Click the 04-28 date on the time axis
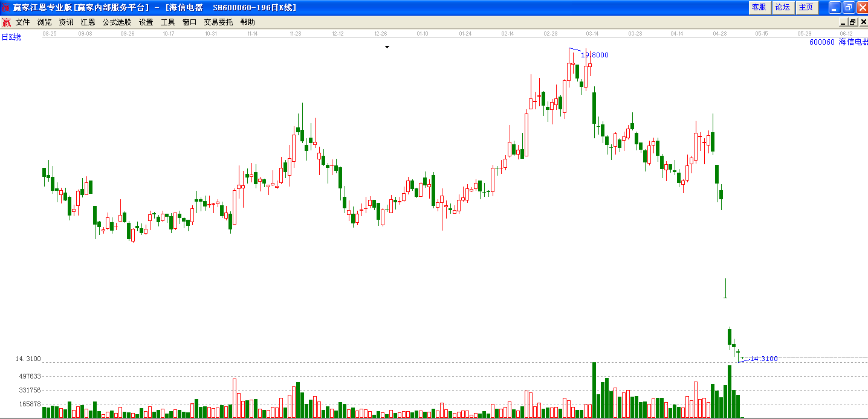The width and height of the screenshot is (868, 419). (x=719, y=34)
